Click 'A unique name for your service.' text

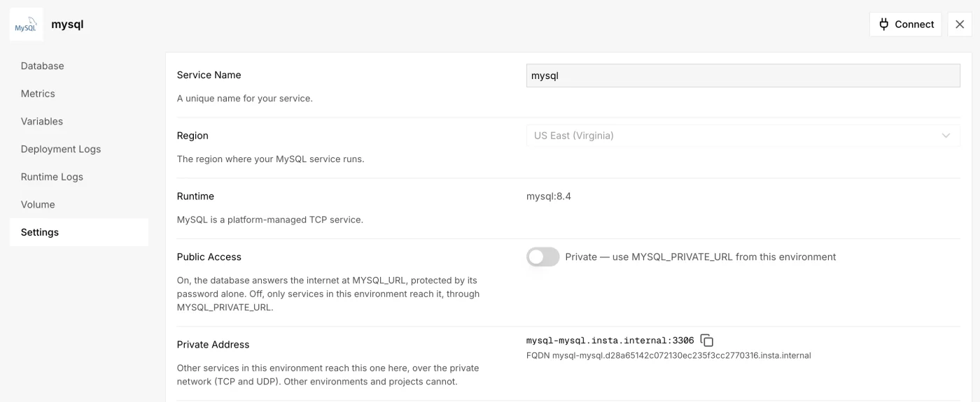245,99
